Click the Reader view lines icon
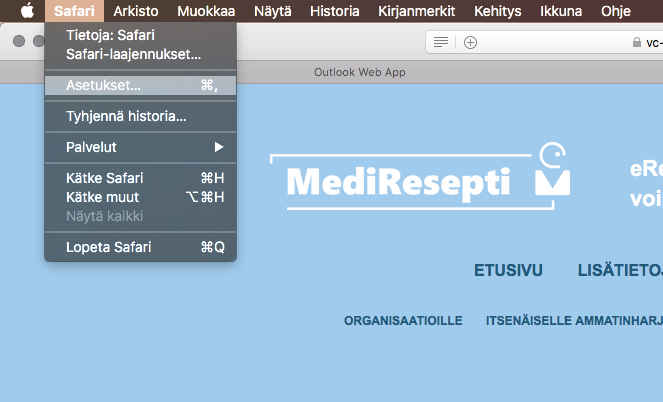This screenshot has height=402, width=663. click(x=441, y=42)
